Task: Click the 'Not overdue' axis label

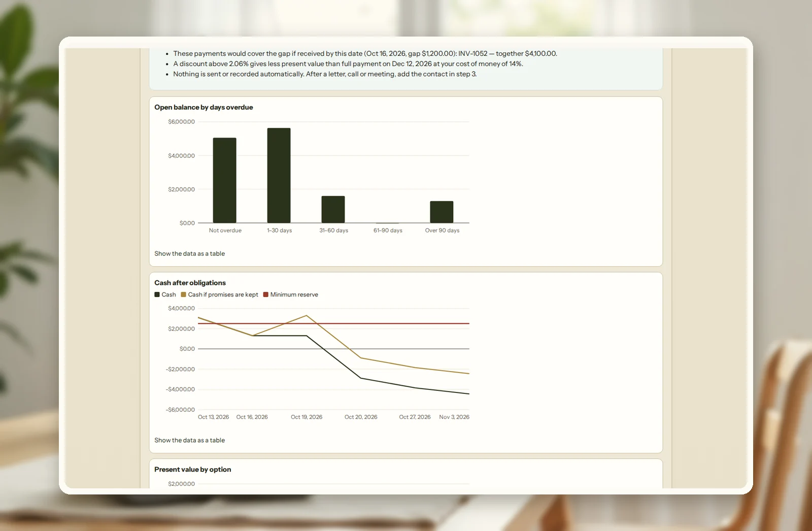Action: [x=225, y=230]
